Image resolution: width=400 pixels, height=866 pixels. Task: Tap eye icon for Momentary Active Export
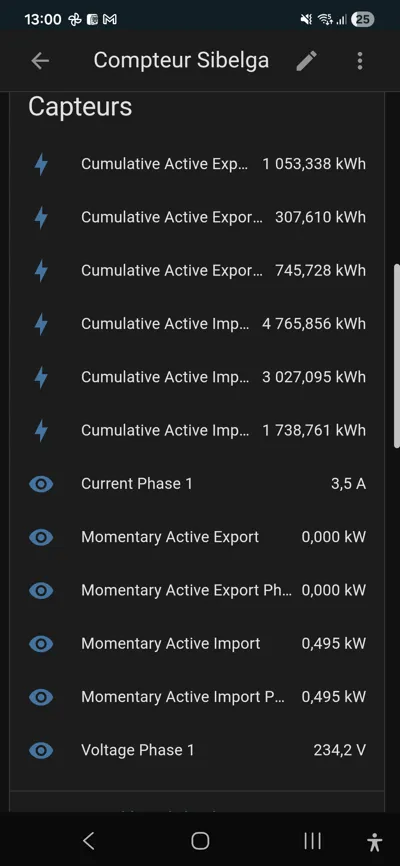coord(41,537)
